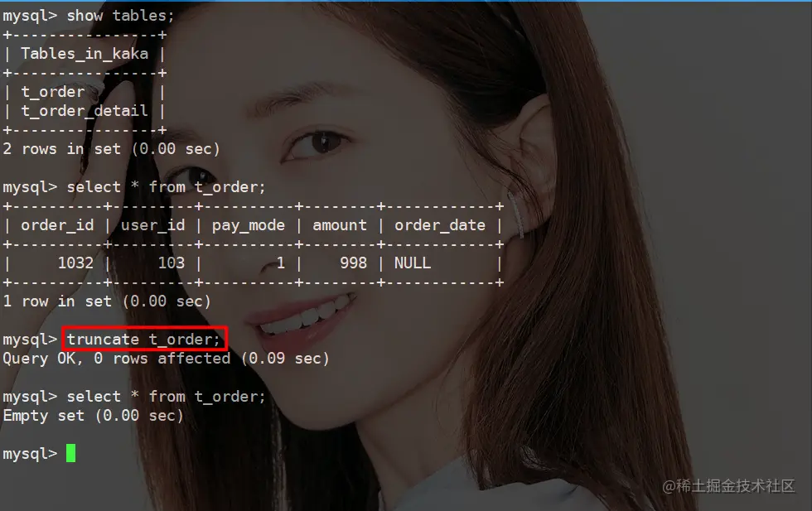Select the pay_mode value 1
This screenshot has height=511, width=812.
click(281, 263)
